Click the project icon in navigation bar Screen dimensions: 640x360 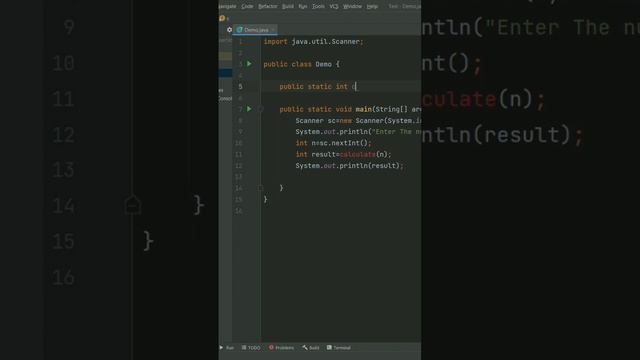click(x=222, y=18)
